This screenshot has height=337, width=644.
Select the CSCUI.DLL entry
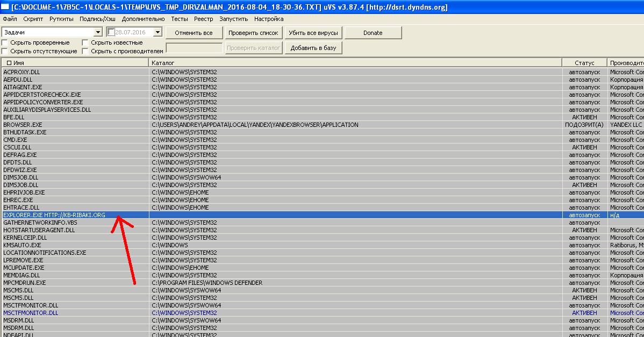click(x=17, y=147)
